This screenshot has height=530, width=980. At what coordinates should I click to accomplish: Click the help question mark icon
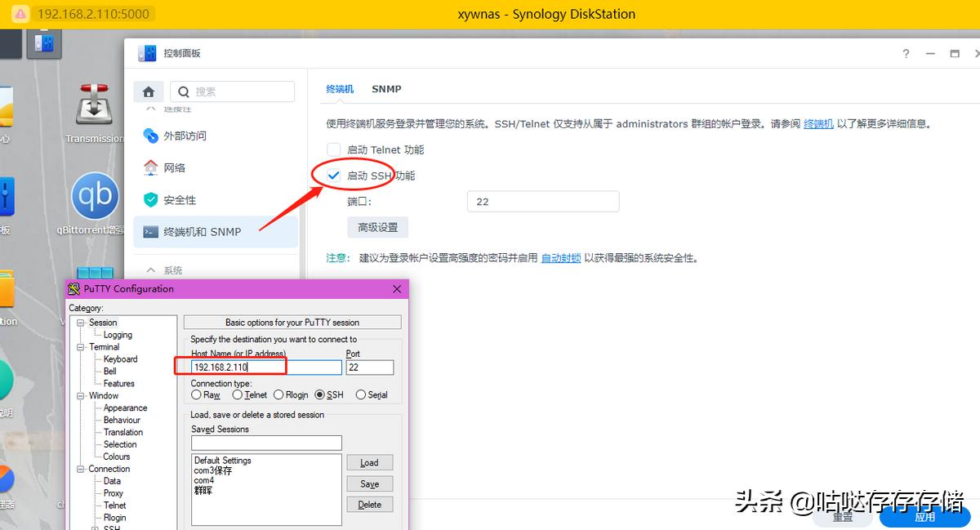[905, 53]
